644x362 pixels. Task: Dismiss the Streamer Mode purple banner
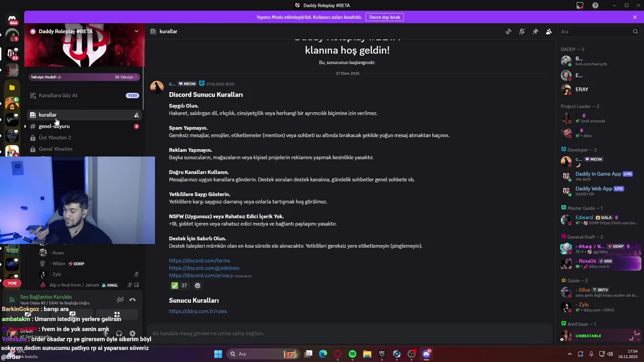pyautogui.click(x=635, y=17)
